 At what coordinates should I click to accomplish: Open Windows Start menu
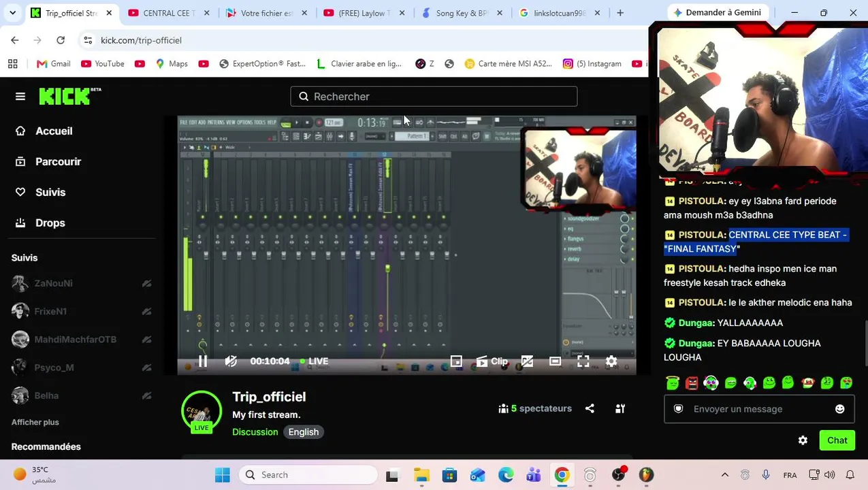(x=223, y=475)
